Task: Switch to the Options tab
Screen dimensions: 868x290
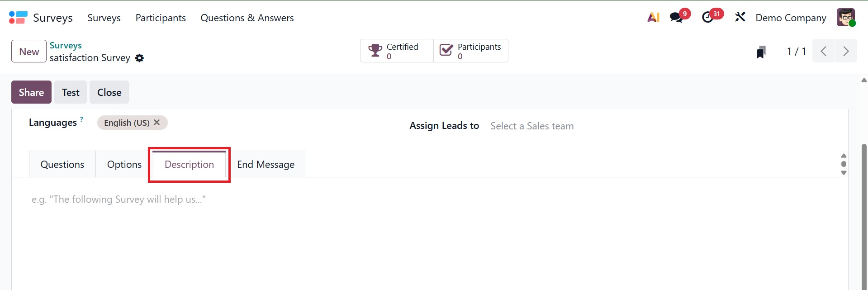Action: coord(124,165)
